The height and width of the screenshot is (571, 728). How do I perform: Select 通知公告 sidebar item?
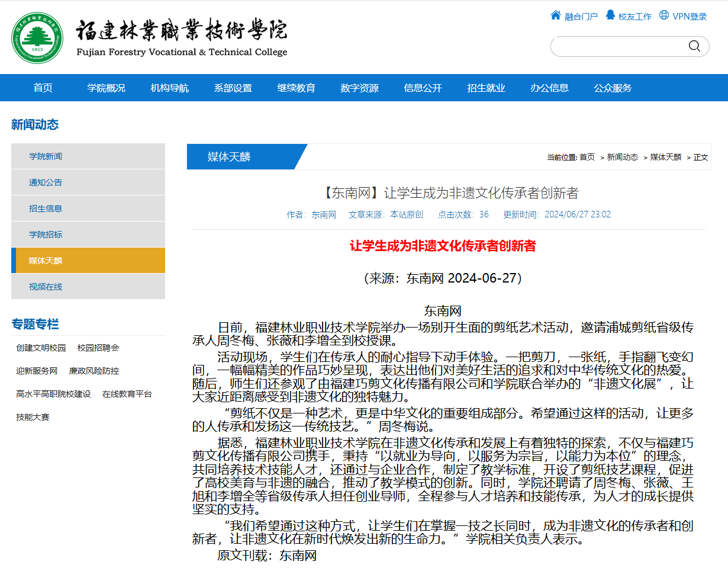[x=46, y=182]
